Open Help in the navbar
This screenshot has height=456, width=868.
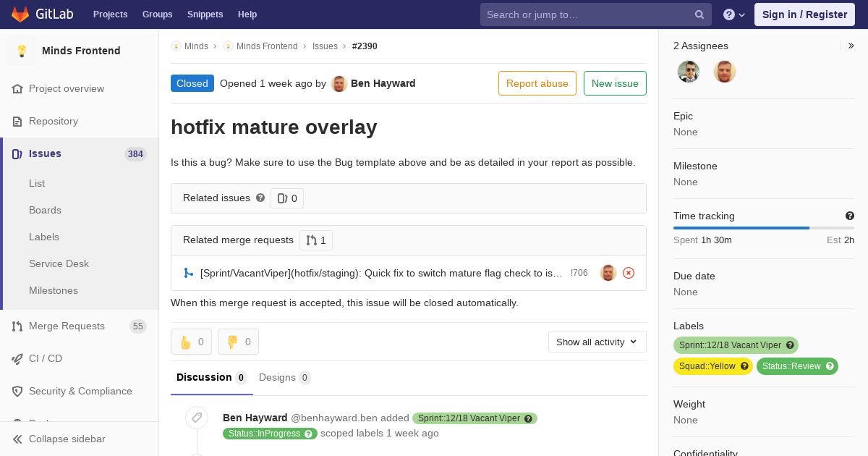[x=247, y=14]
